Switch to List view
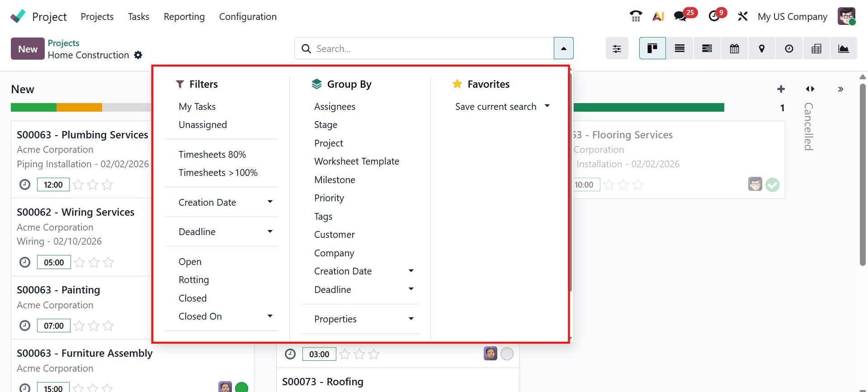Screen dimensions: 868x392 coord(679,48)
